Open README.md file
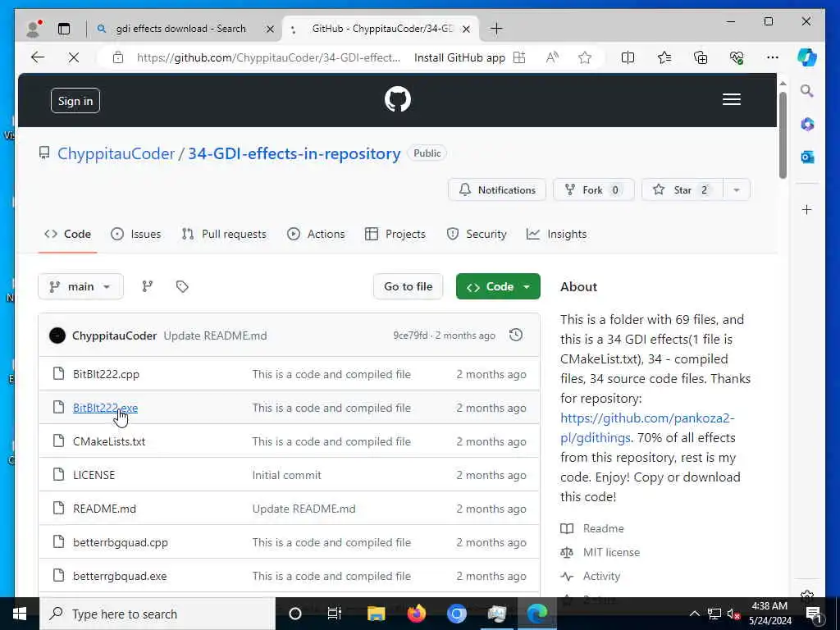The width and height of the screenshot is (840, 630). pos(104,509)
